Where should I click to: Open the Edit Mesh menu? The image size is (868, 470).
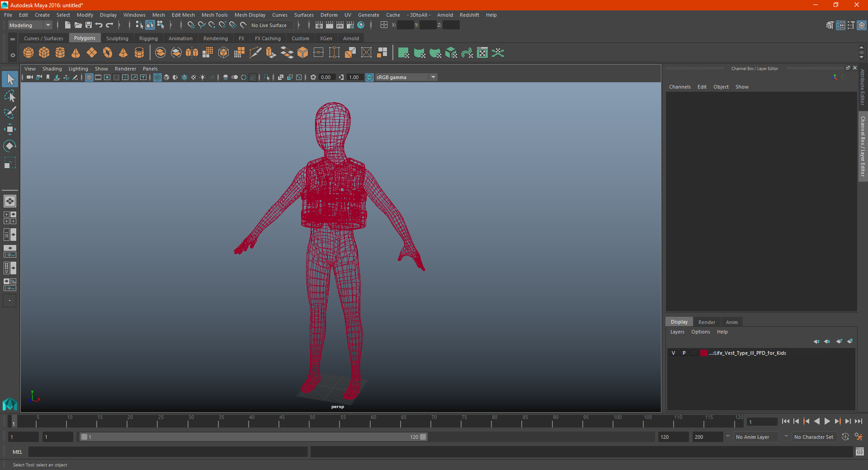click(x=183, y=15)
